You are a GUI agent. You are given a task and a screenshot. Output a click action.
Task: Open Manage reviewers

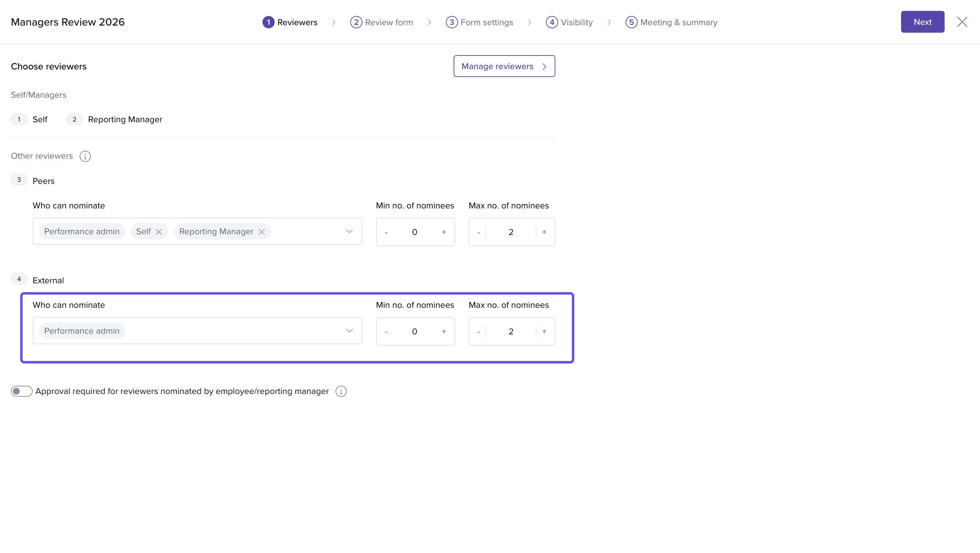tap(504, 66)
